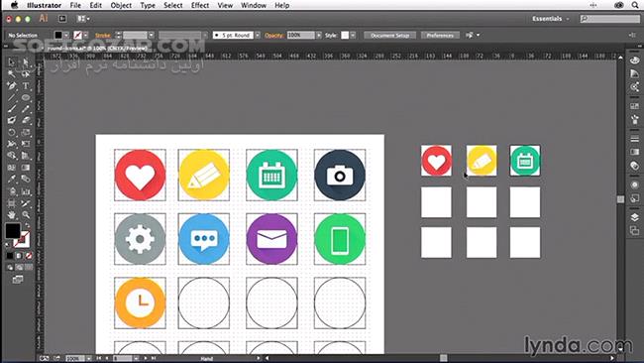
Task: Set paint mode to None
Action: pyautogui.click(x=29, y=256)
